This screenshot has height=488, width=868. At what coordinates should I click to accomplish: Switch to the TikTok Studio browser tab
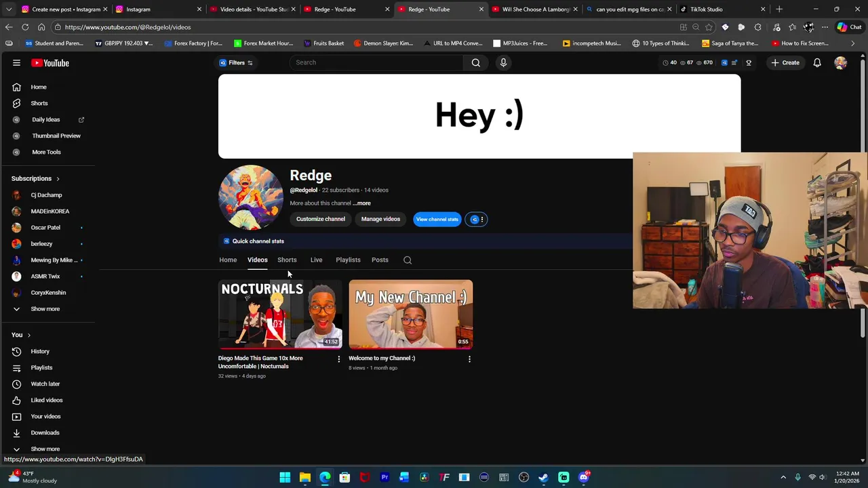click(x=721, y=9)
